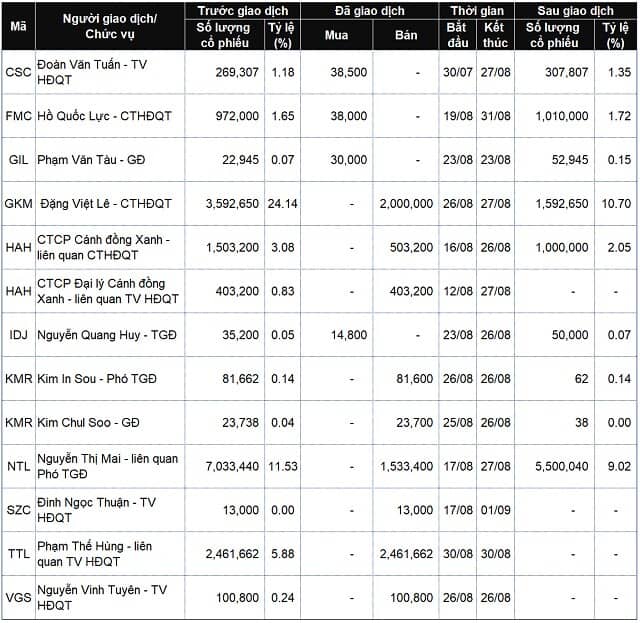640x623 pixels.
Task: Click the 'Mua' sub-header
Action: (337, 35)
